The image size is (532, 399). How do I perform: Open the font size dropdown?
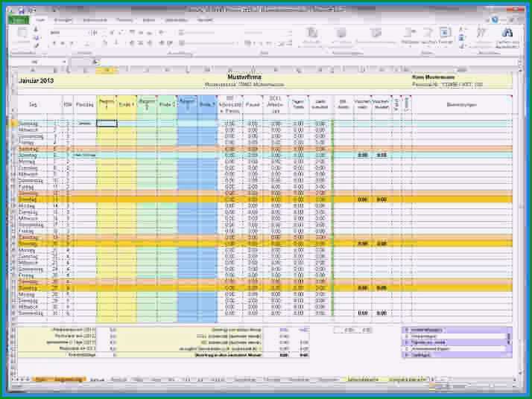click(95, 33)
